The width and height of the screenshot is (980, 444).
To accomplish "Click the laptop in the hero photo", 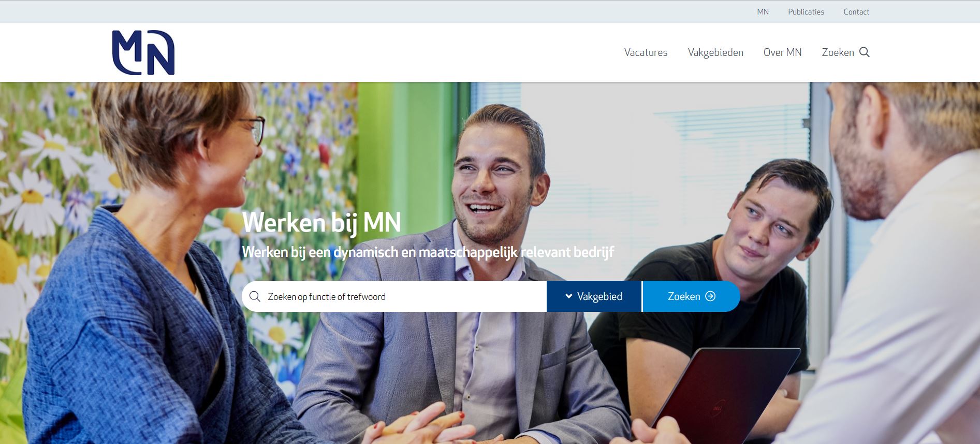I will click(725, 395).
